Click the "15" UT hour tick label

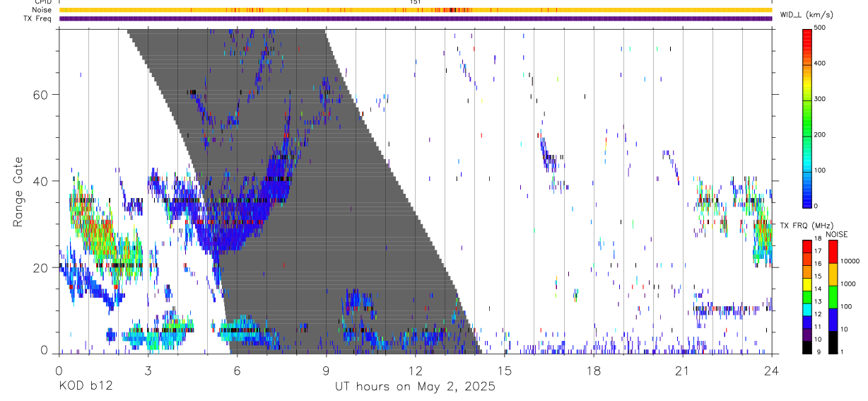(505, 370)
